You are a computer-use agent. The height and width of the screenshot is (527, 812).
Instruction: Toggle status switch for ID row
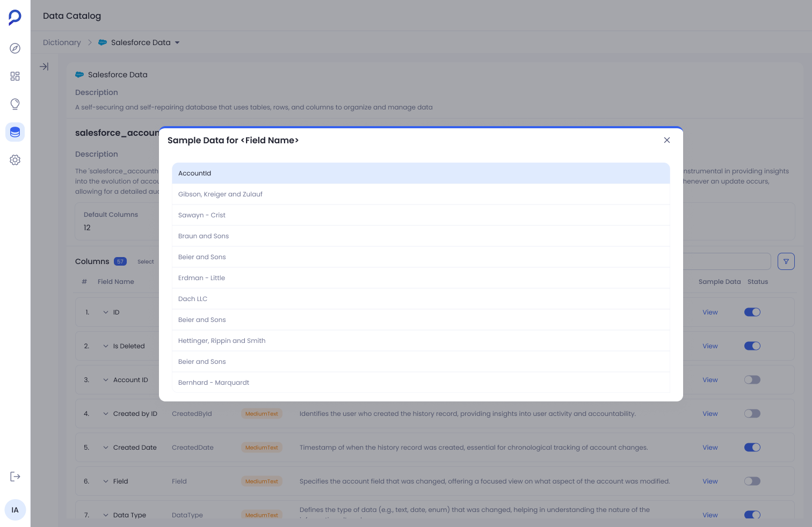coord(752,312)
